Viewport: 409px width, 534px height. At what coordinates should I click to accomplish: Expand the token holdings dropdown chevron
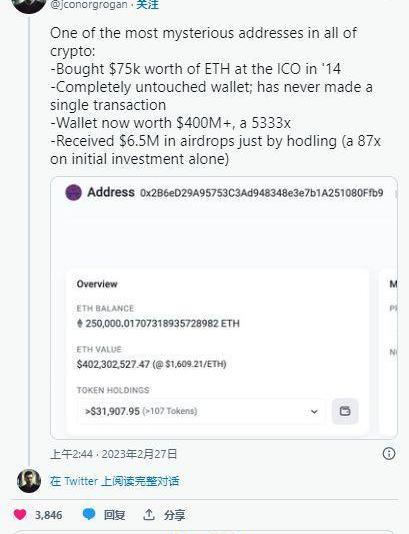tap(314, 411)
